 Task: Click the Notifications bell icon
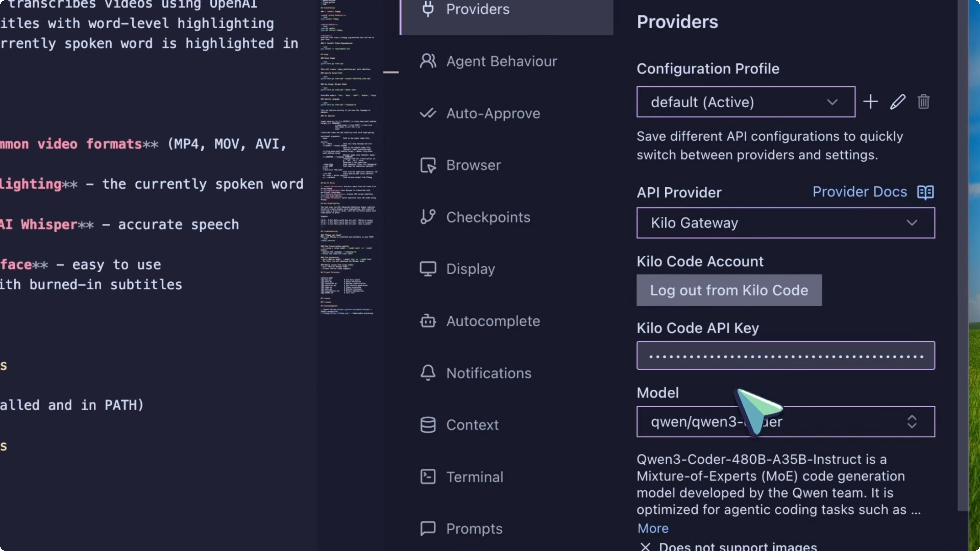(x=428, y=373)
